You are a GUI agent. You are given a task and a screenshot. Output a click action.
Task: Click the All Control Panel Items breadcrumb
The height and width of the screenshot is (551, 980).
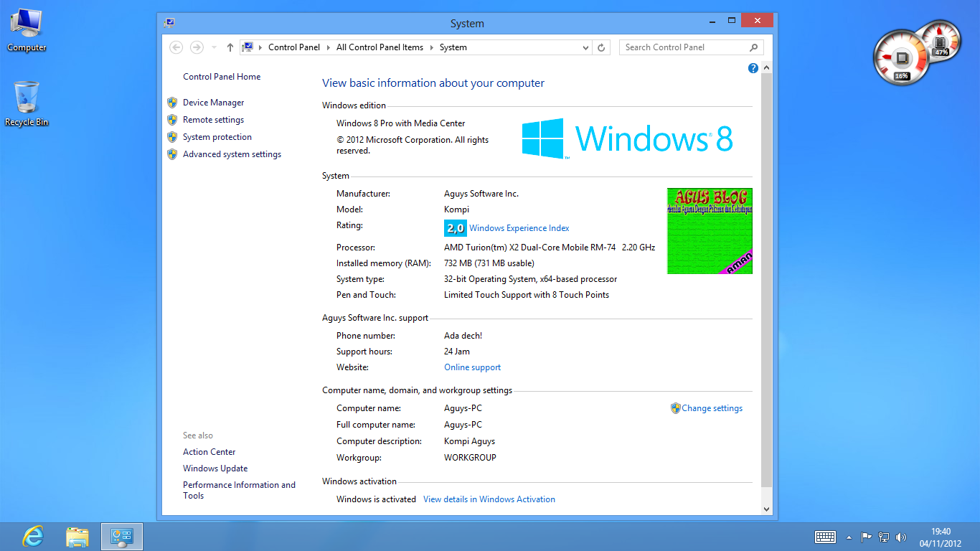[380, 47]
